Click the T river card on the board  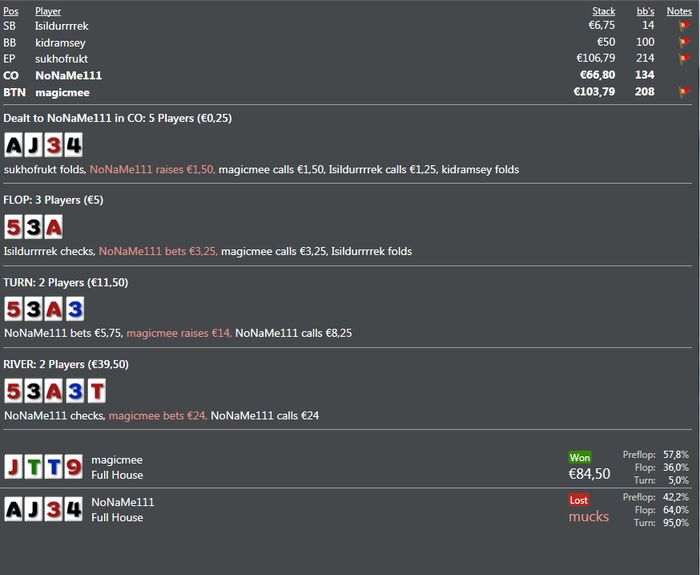tap(96, 391)
